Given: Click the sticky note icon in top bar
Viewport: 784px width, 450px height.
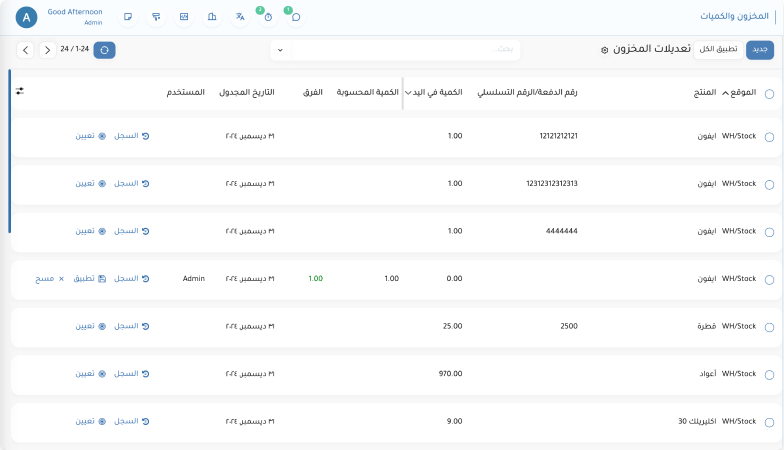Looking at the screenshot, I should [x=127, y=17].
